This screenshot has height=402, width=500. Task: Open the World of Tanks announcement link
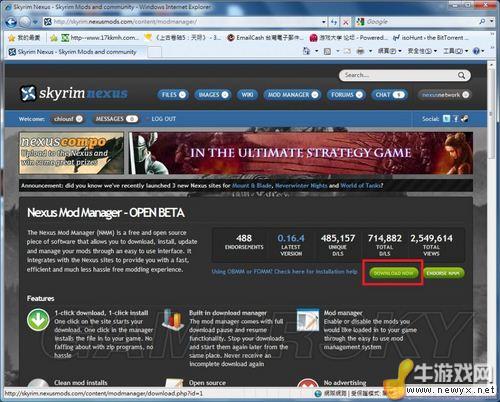tap(362, 185)
